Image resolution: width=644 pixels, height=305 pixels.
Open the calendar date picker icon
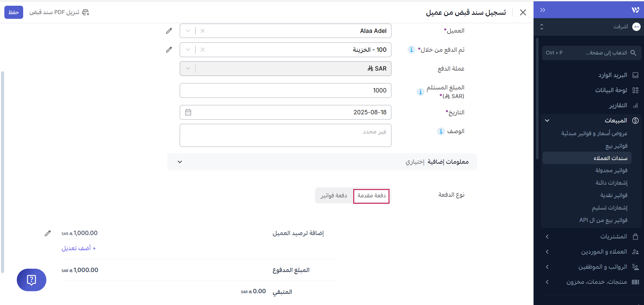tap(188, 112)
